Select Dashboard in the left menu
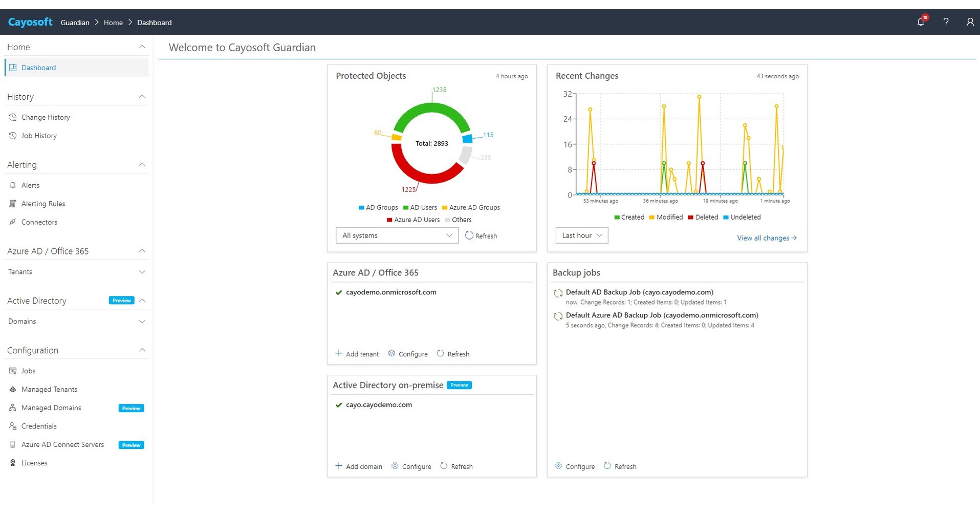This screenshot has width=980, height=514. pos(38,67)
